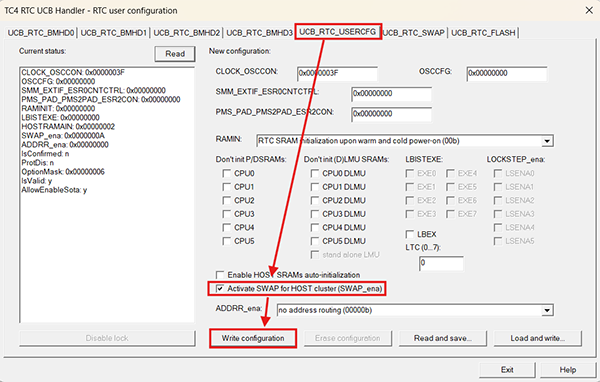The image size is (600, 382).
Task: Select the HOSTRAMAIN: 0x00000002 status line
Action: click(x=68, y=127)
